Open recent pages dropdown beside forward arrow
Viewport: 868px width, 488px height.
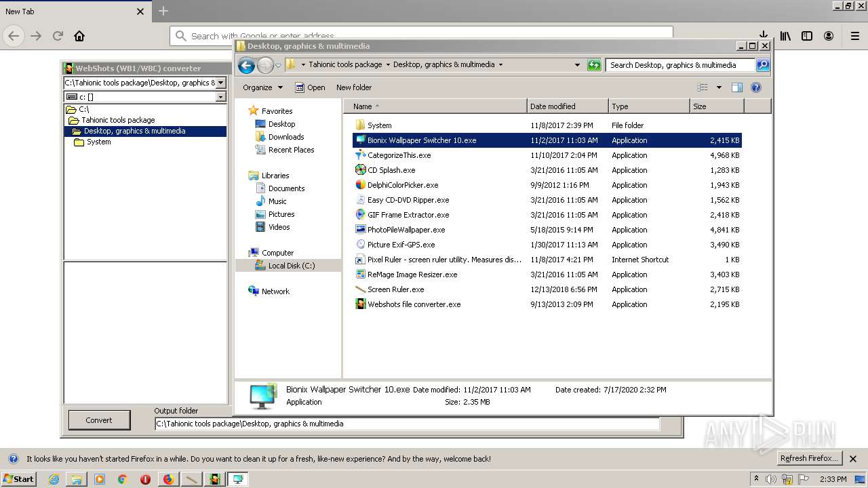[x=278, y=66]
